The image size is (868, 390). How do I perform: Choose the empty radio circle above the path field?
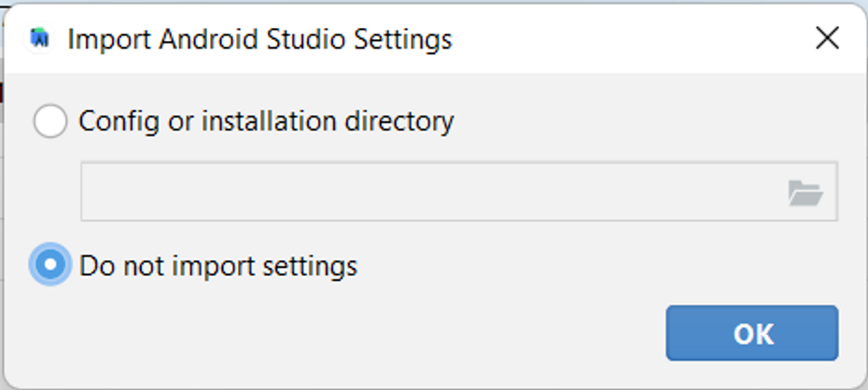(49, 121)
